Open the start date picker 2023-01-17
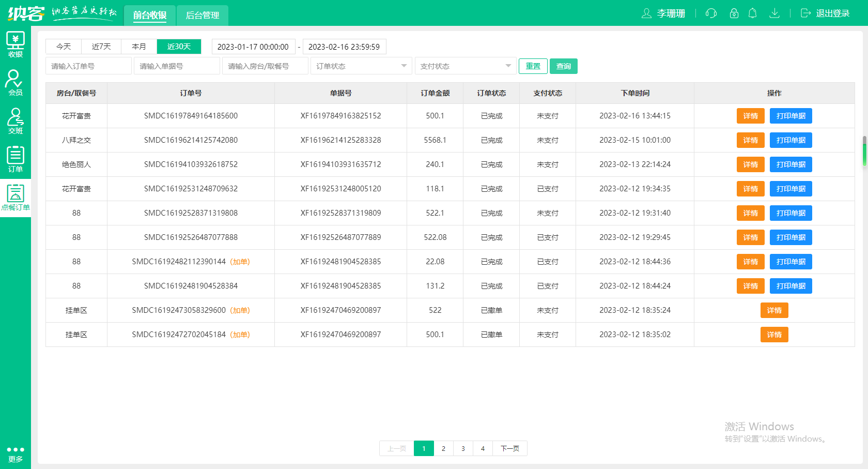 [253, 47]
